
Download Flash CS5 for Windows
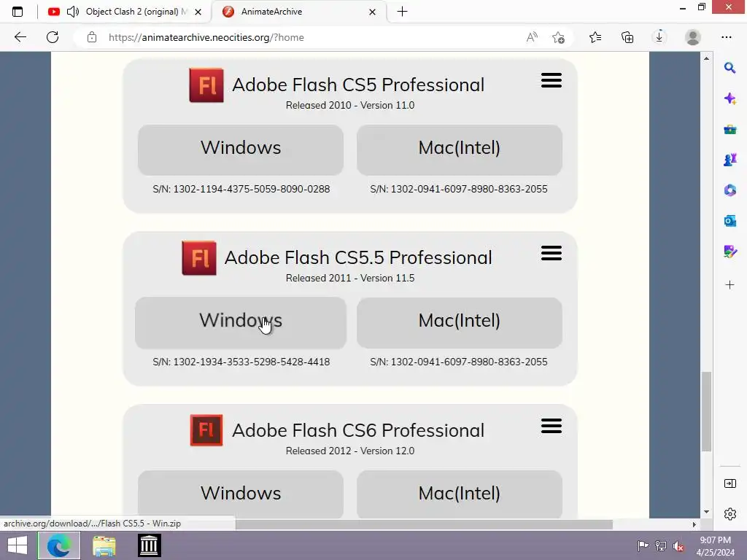(x=241, y=150)
